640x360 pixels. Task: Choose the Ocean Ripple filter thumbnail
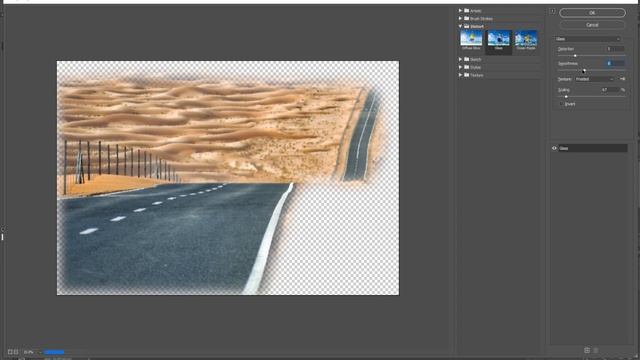click(526, 40)
